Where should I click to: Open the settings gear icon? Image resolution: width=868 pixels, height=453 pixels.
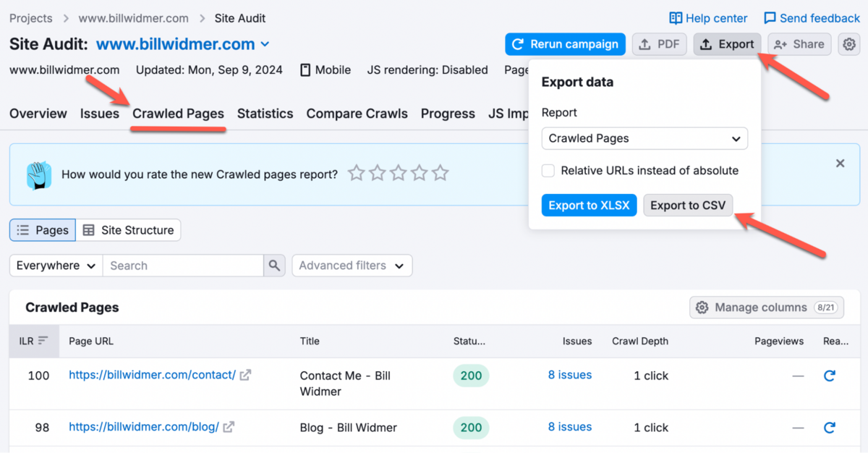click(849, 44)
